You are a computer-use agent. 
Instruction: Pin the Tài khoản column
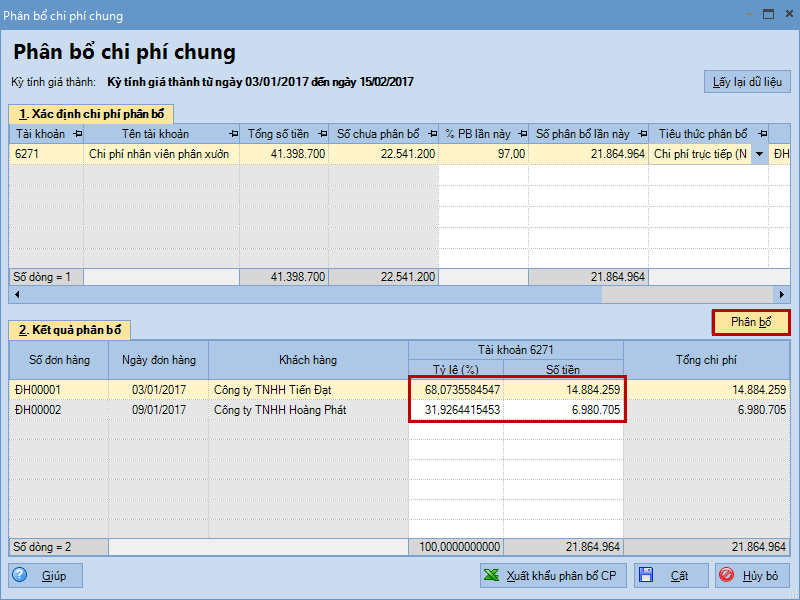pos(78,134)
